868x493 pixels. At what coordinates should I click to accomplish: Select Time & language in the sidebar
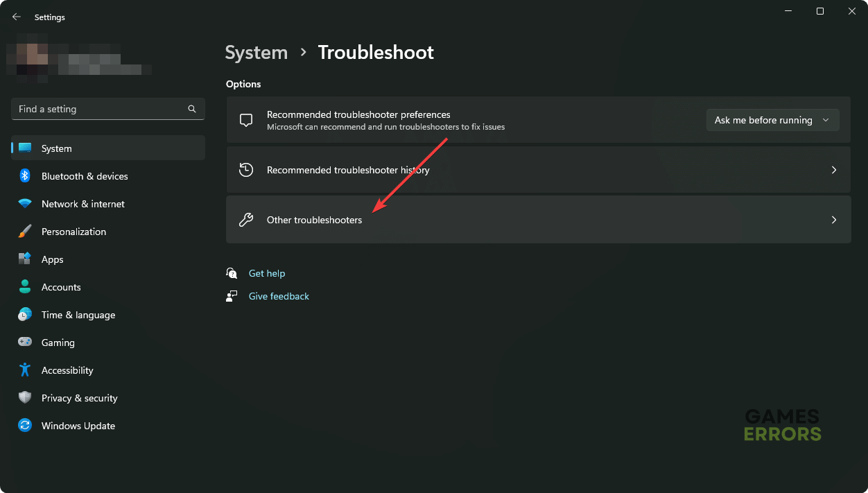pos(78,315)
